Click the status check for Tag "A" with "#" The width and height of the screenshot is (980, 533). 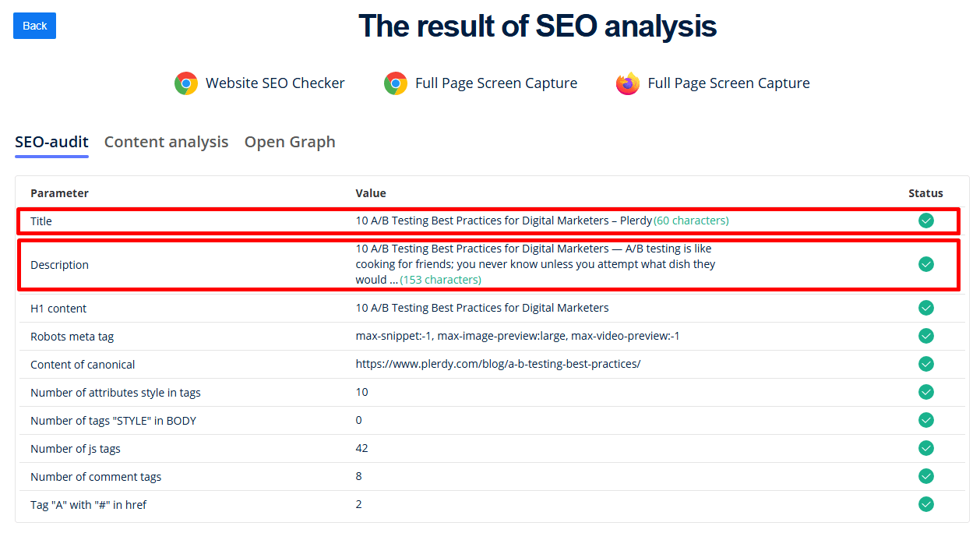(925, 504)
